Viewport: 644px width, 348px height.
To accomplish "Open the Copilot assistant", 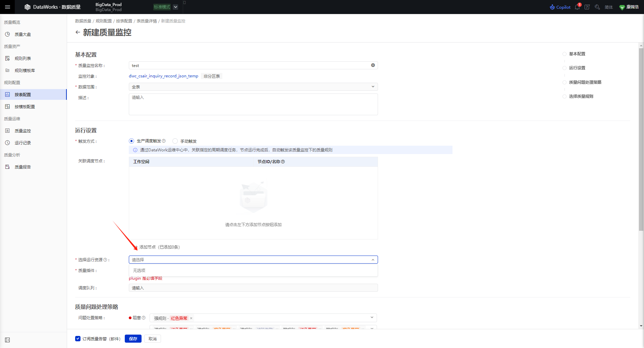I will pos(560,7).
